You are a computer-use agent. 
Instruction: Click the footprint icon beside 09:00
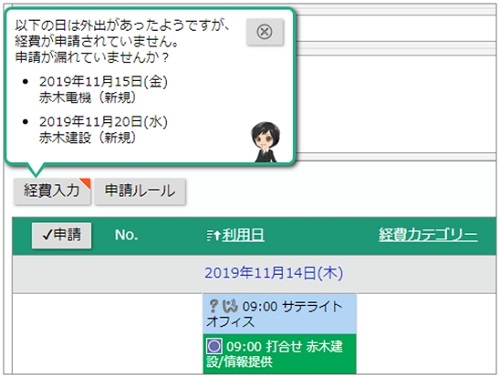[x=230, y=306]
